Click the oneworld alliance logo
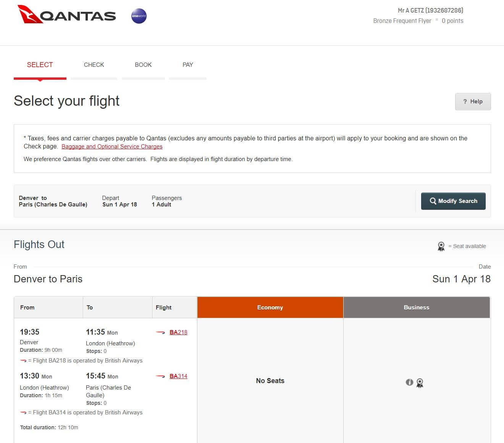 [138, 16]
